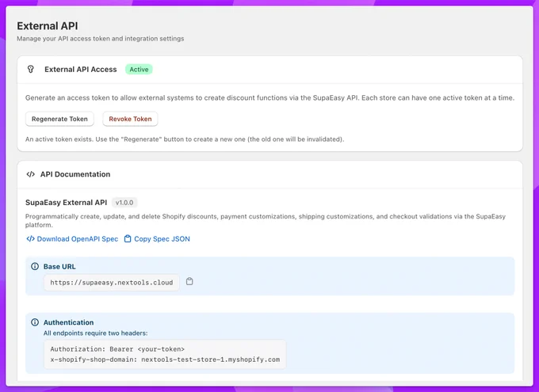Click the Authorization: Bearer <your-token> line
Viewport: 539px width, 392px height.
coord(117,349)
